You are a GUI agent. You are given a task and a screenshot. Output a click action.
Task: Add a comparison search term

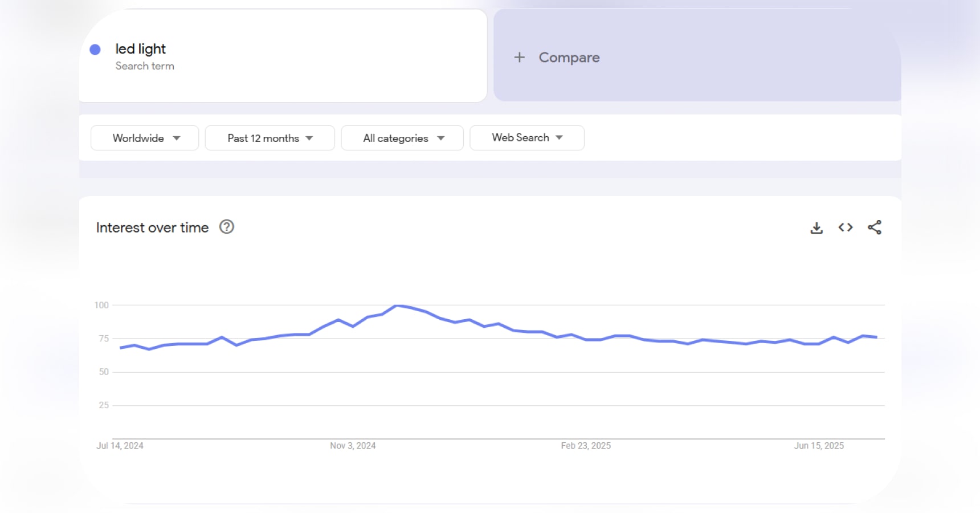pos(569,58)
